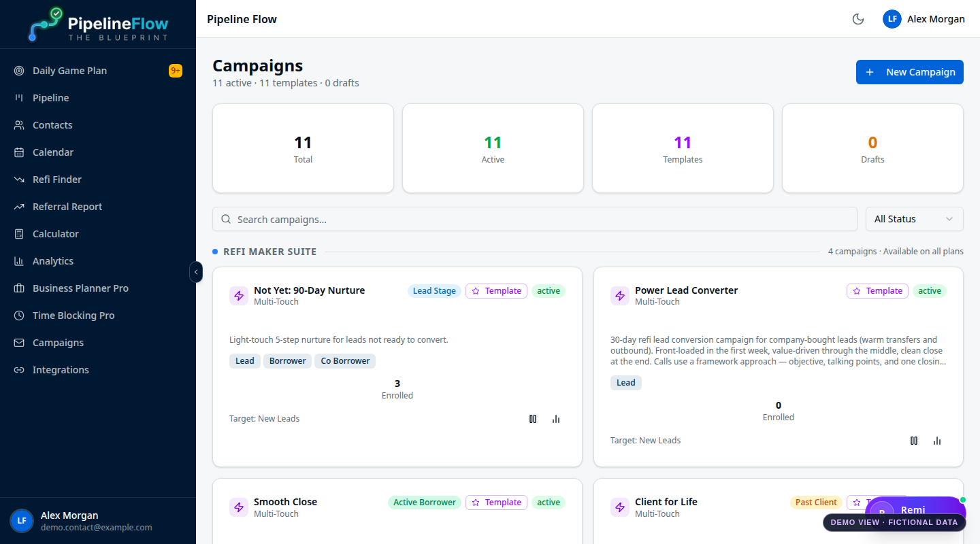Image resolution: width=980 pixels, height=544 pixels.
Task: Click the Active campaigns stat card
Action: [493, 148]
